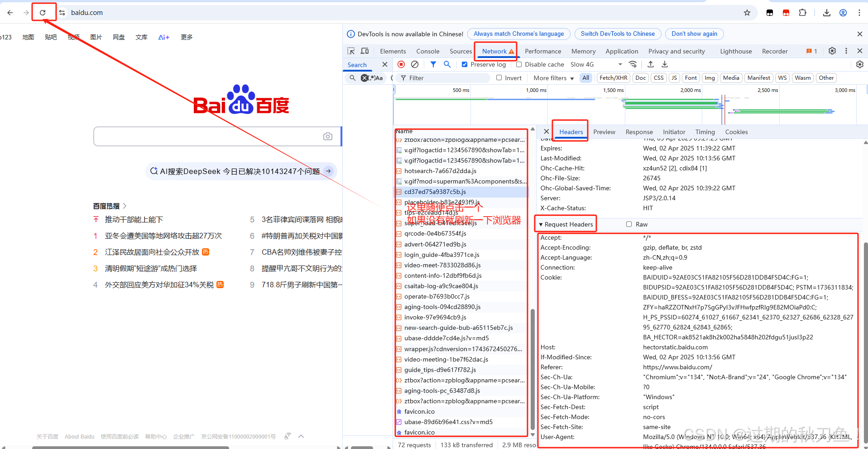Toggle the network filter funnel icon
This screenshot has height=449, width=868.
click(x=433, y=64)
